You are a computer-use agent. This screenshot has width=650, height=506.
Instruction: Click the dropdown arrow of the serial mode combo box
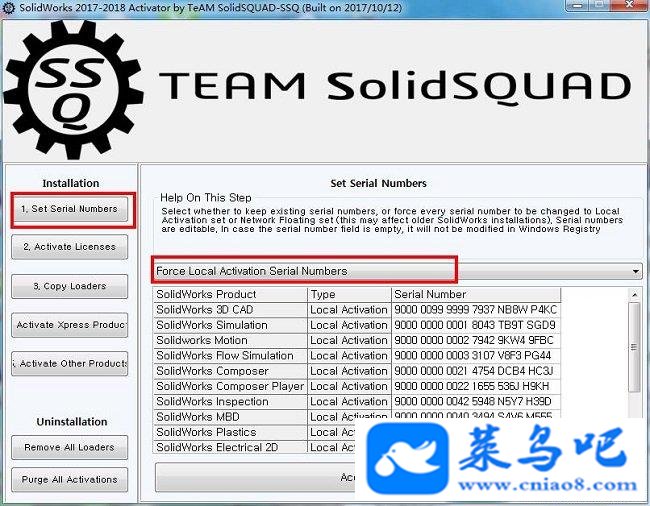(635, 271)
